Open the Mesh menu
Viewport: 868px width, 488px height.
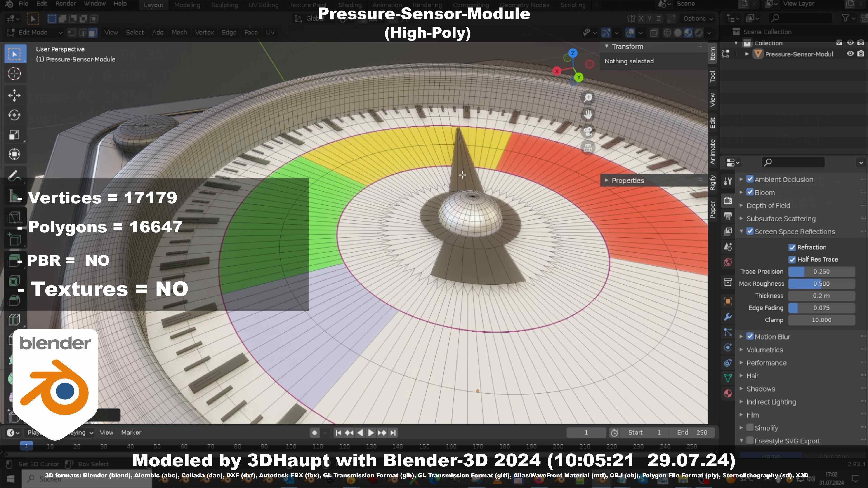[179, 32]
